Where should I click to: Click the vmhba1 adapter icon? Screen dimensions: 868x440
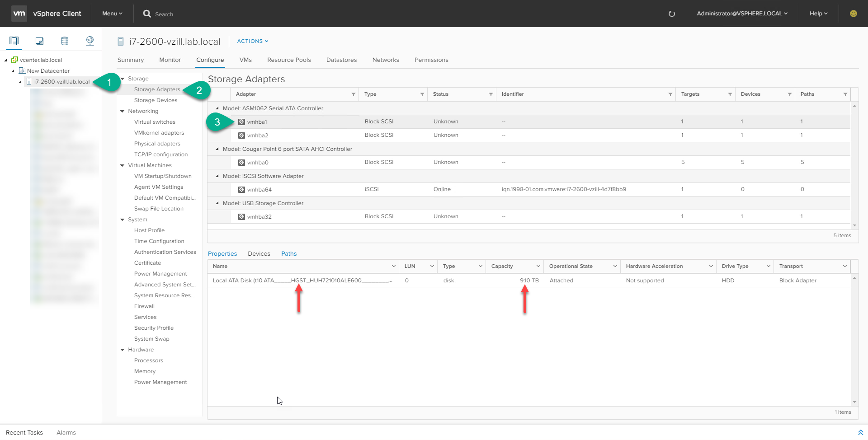tap(242, 122)
